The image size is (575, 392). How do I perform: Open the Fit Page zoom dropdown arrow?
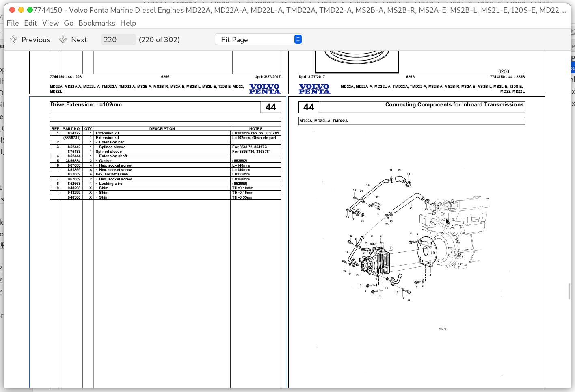pos(298,39)
